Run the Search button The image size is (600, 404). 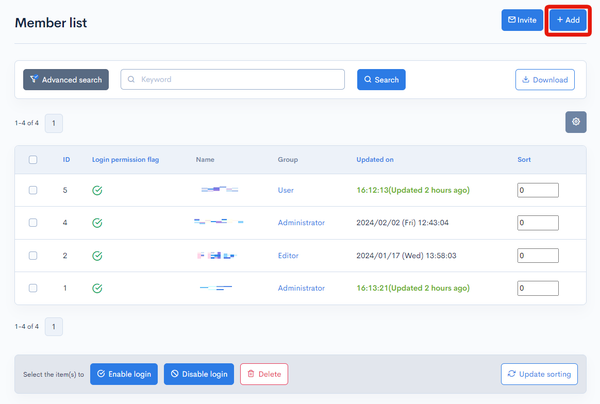coord(381,80)
